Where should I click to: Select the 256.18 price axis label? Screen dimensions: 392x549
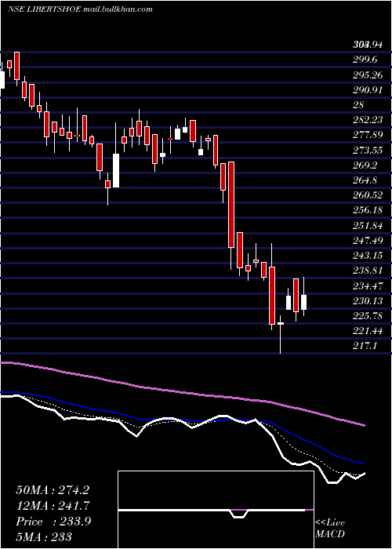tap(368, 210)
